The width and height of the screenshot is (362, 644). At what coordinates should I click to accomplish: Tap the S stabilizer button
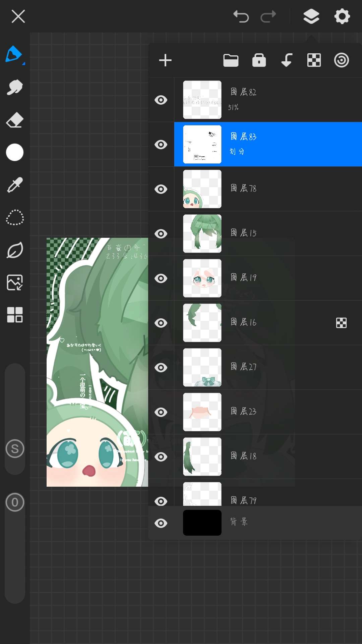15,448
